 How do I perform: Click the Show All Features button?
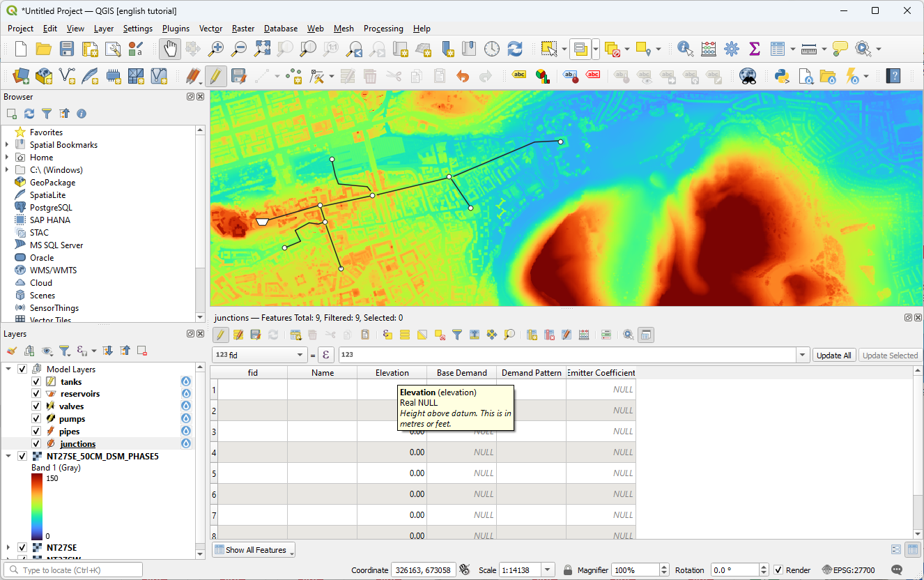[254, 550]
